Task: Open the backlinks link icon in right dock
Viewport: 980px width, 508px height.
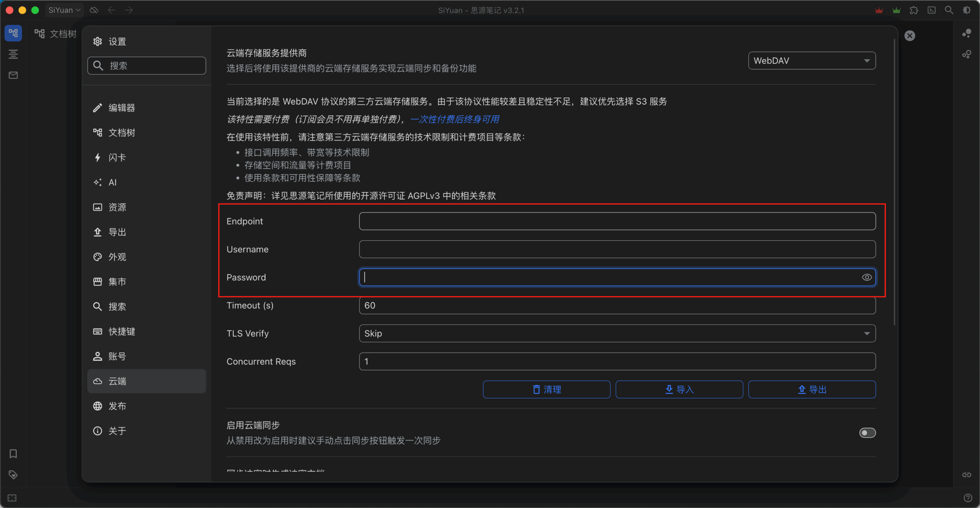Action: tap(967, 475)
